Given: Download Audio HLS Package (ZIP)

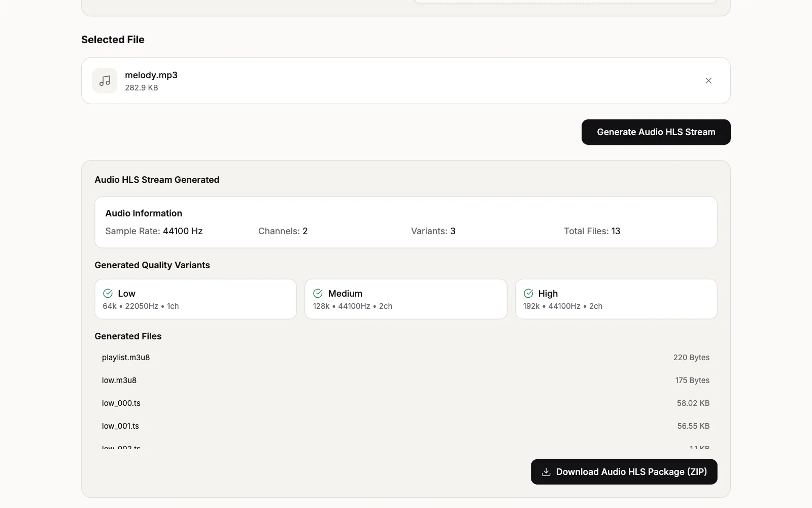Looking at the screenshot, I should pyautogui.click(x=624, y=472).
